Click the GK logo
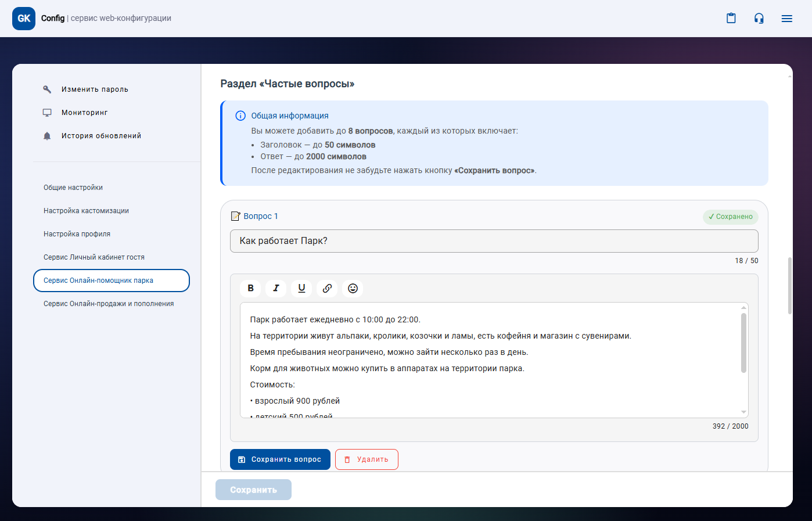The width and height of the screenshot is (812, 521). click(24, 19)
